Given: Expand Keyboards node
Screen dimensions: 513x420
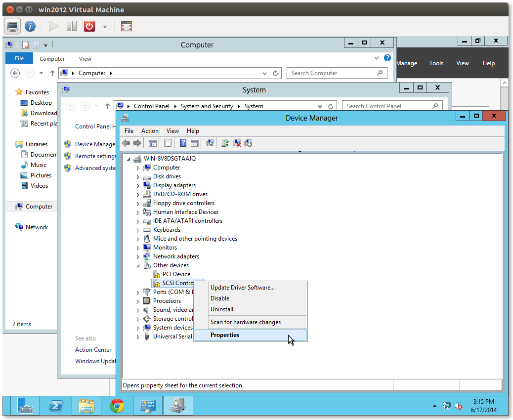Looking at the screenshot, I should pos(138,230).
